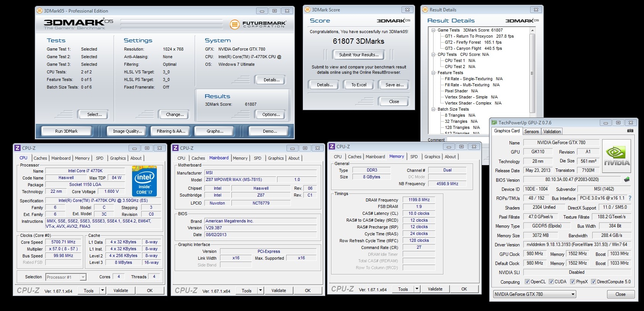
Task: Click the DRAM Frequency value 1199.8 MHz
Action: coord(419,200)
